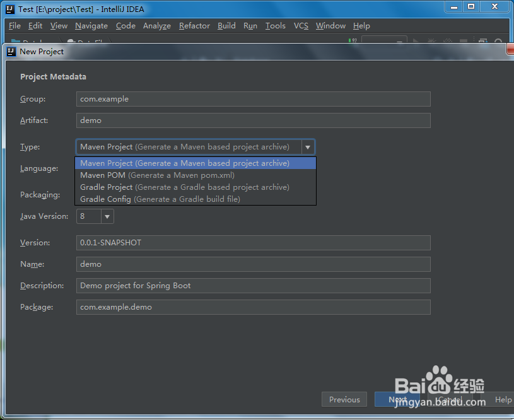Image resolution: width=514 pixels, height=420 pixels.
Task: Open the View menu
Action: tap(59, 26)
